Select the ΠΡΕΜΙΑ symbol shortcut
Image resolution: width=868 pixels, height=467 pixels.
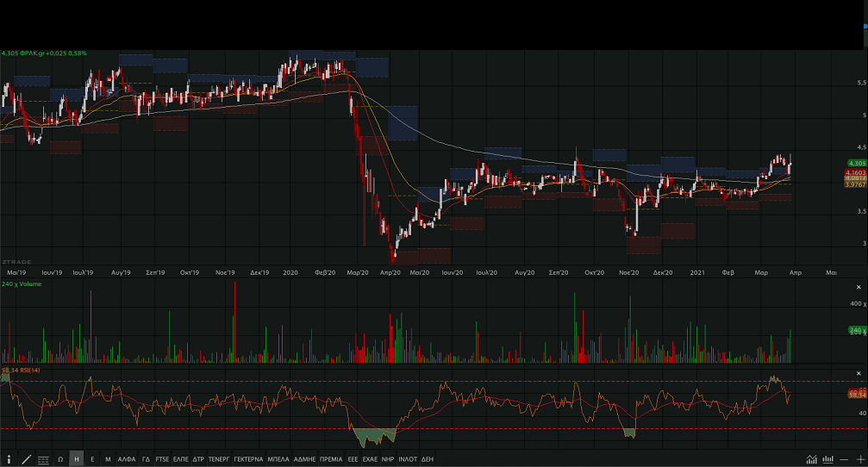[x=330, y=459]
